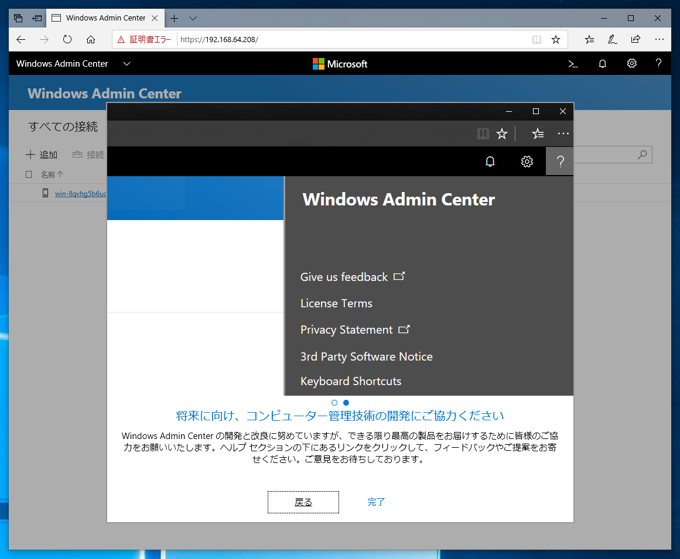Click the favorites hub icon in tutorial image
Image resolution: width=680 pixels, height=559 pixels.
[538, 134]
